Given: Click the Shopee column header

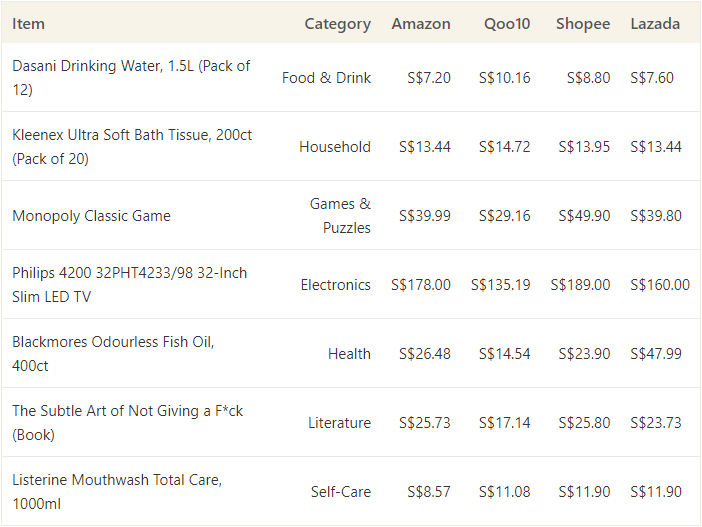Looking at the screenshot, I should pos(583,24).
